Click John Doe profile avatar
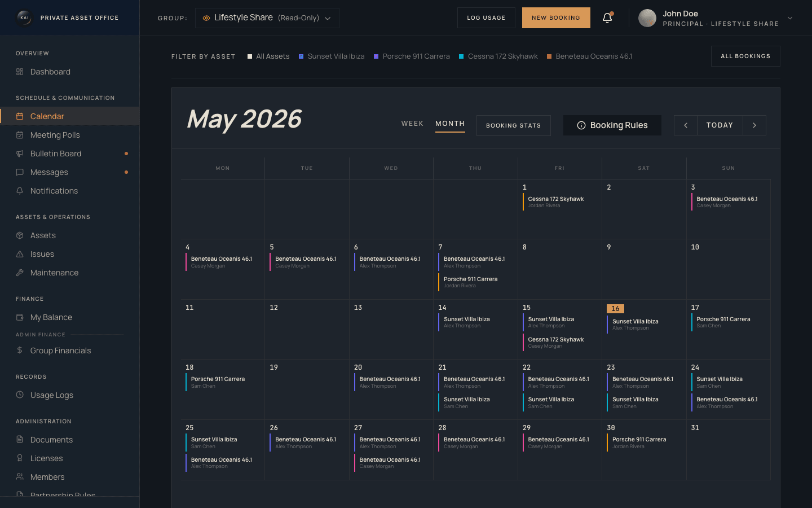 click(x=647, y=18)
